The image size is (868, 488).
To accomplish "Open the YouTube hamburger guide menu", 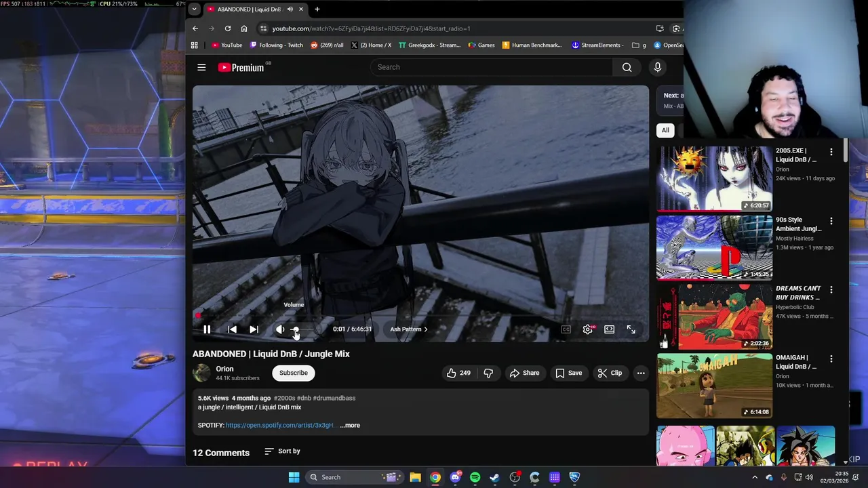I will 201,67.
